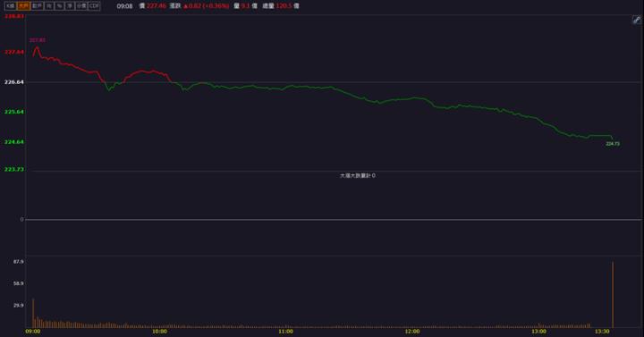Click the 223.73 lowest price axis label

click(14, 169)
